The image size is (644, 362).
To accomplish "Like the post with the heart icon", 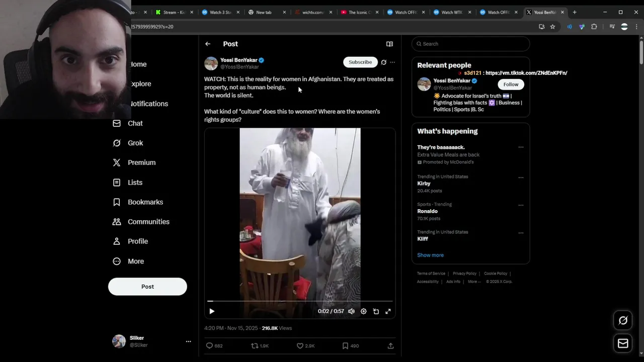I will pyautogui.click(x=300, y=346).
